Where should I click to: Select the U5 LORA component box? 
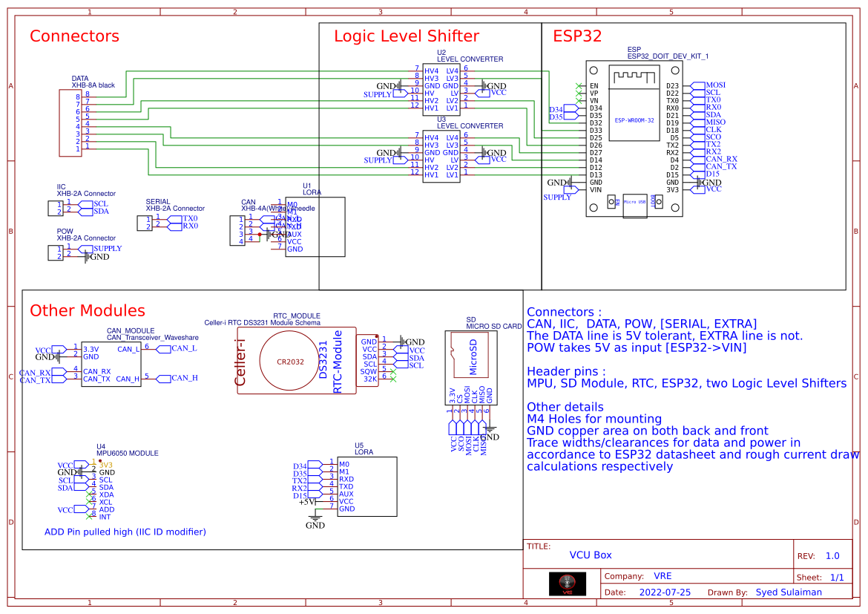click(367, 486)
